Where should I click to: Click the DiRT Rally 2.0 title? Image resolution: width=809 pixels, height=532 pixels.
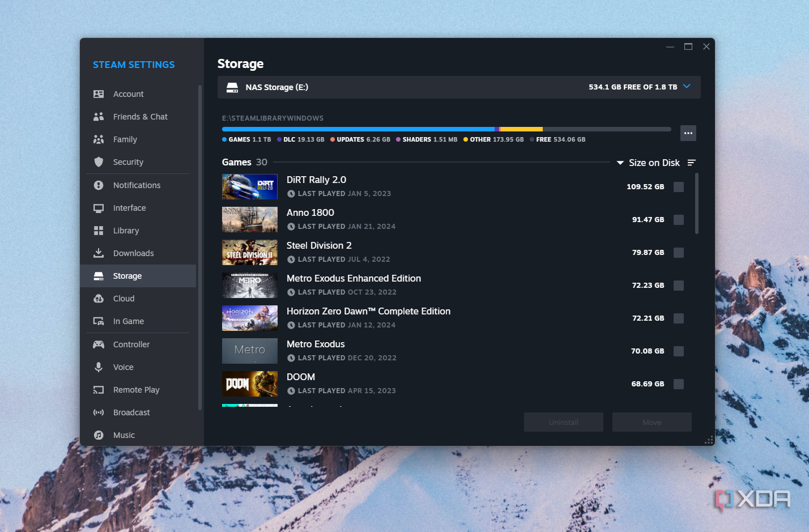316,180
